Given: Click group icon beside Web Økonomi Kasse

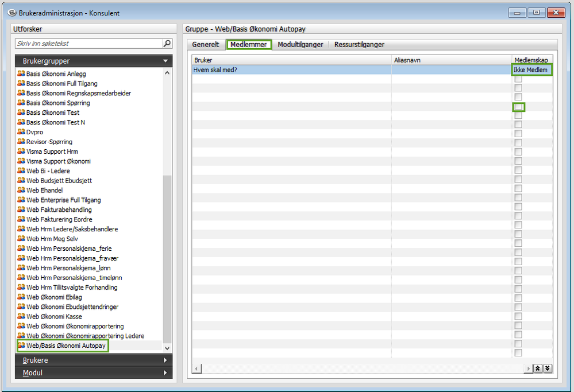Looking at the screenshot, I should [x=21, y=316].
